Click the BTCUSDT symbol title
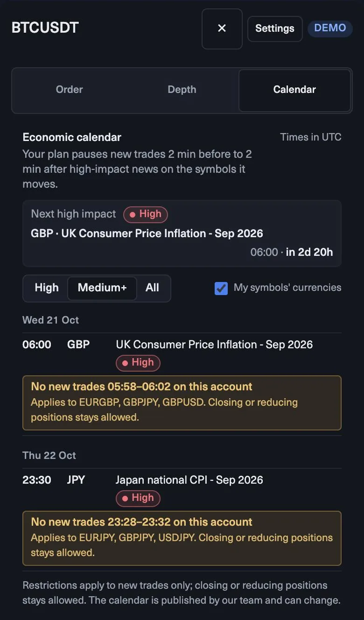The height and width of the screenshot is (620, 364). point(45,28)
